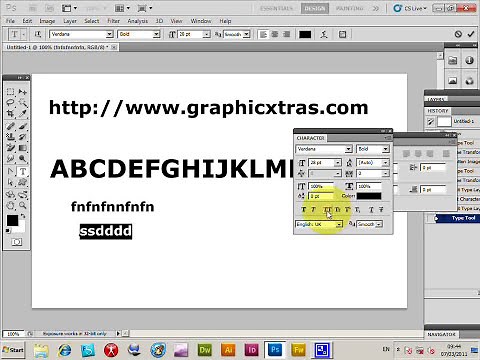Select the 3D Rotate tool

tap(10, 194)
